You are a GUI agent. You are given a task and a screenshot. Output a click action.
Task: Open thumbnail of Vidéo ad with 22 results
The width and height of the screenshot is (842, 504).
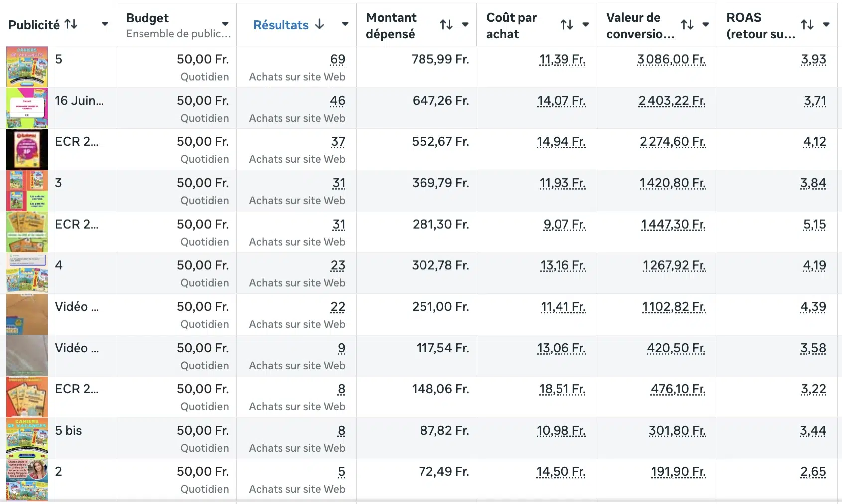point(27,314)
